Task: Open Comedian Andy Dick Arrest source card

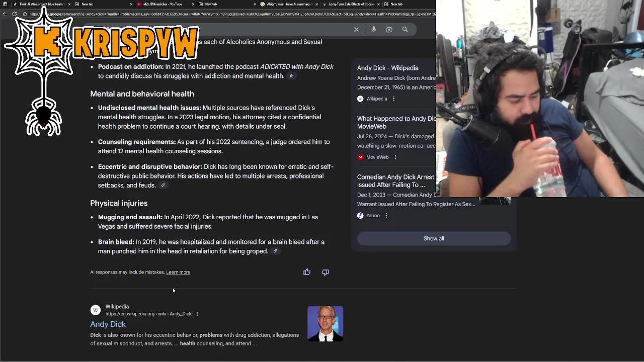Action: tap(395, 181)
